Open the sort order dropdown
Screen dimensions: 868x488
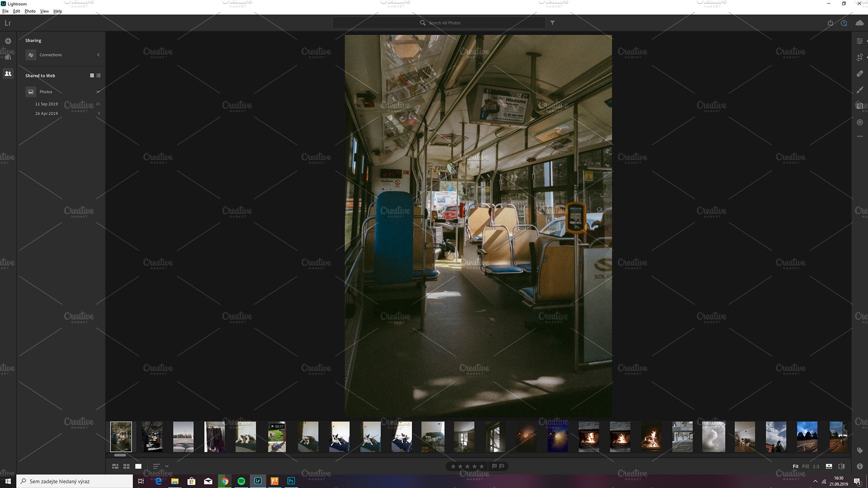161,466
